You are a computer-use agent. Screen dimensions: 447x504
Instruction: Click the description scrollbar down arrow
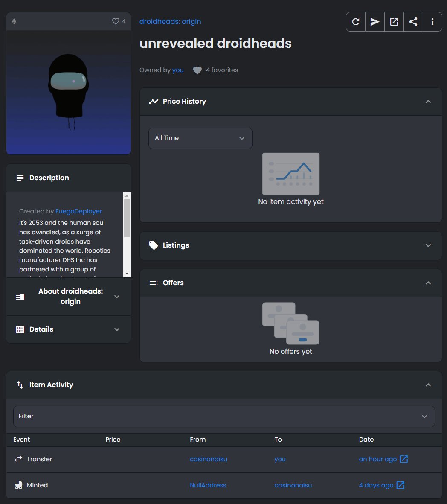[x=127, y=274]
